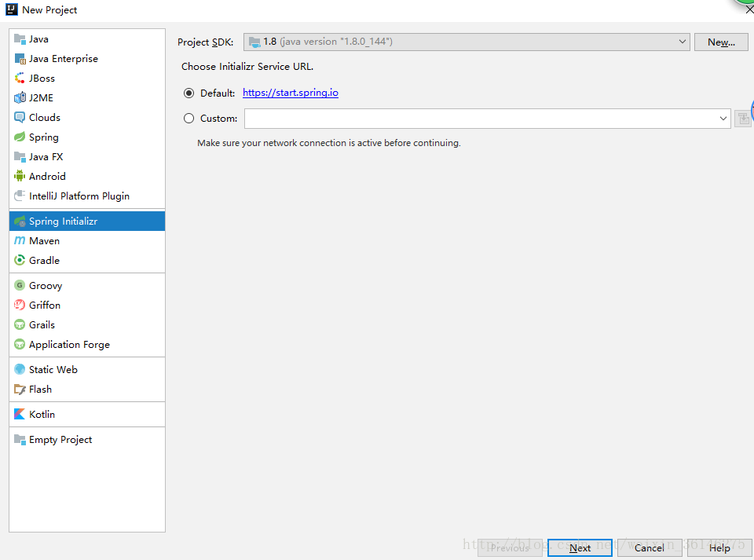Select Android label in list
754x560 pixels.
tap(47, 177)
